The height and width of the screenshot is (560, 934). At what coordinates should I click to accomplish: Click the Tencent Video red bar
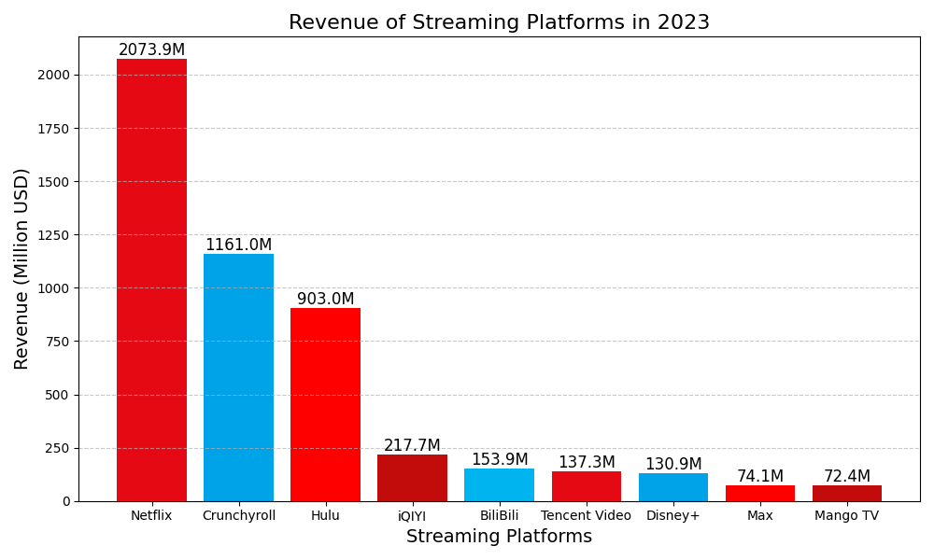[587, 487]
